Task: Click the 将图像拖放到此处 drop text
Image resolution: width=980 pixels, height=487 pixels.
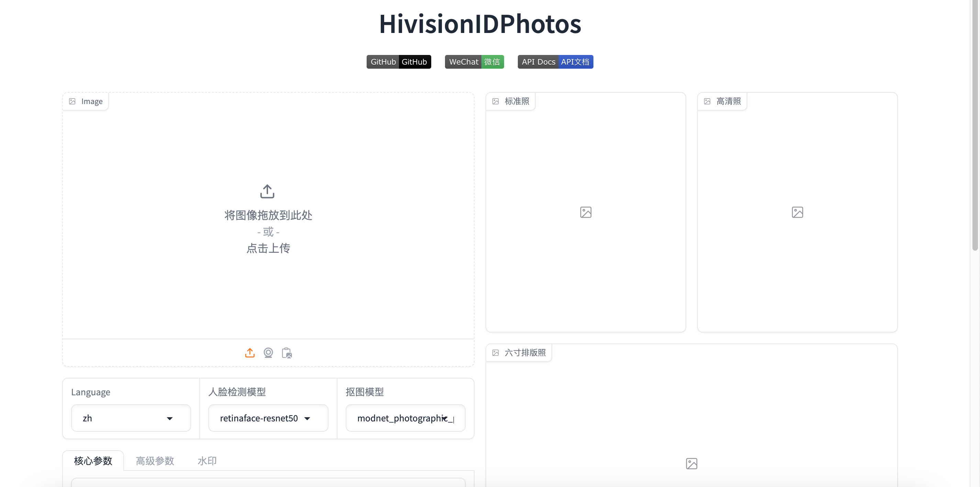Action: [268, 215]
